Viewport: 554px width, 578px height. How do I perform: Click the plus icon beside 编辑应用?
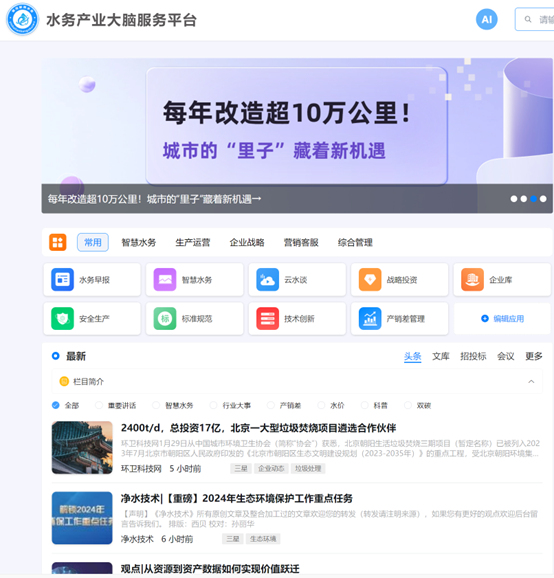485,318
